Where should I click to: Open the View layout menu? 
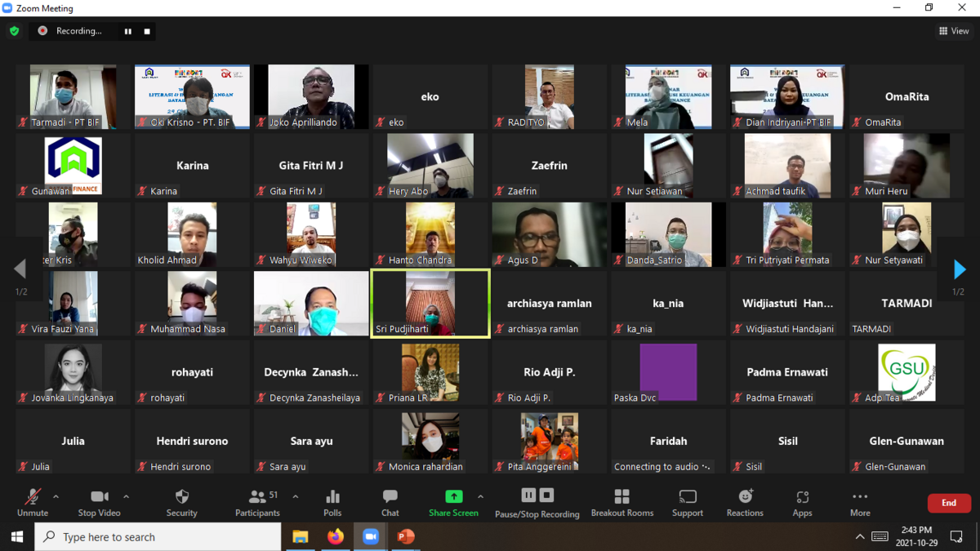click(954, 31)
